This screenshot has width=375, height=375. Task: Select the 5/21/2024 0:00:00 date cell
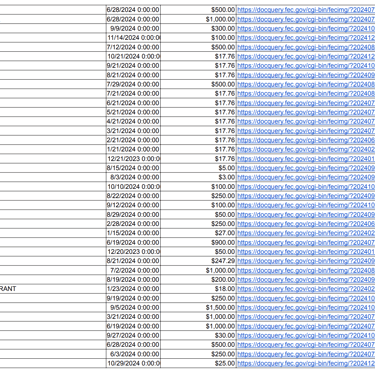(133, 112)
